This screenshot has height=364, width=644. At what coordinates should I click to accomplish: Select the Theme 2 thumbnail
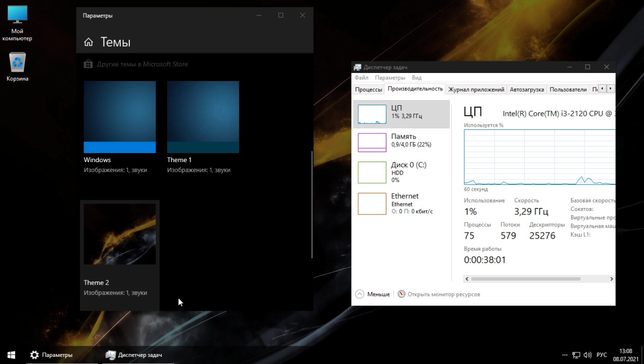pyautogui.click(x=120, y=234)
